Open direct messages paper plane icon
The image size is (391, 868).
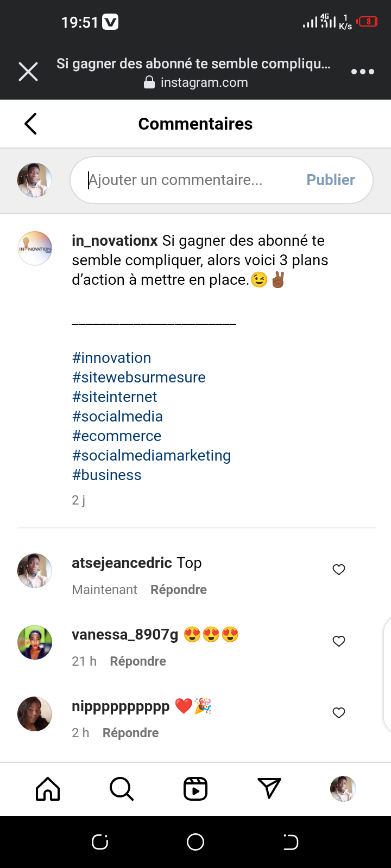coord(269,789)
